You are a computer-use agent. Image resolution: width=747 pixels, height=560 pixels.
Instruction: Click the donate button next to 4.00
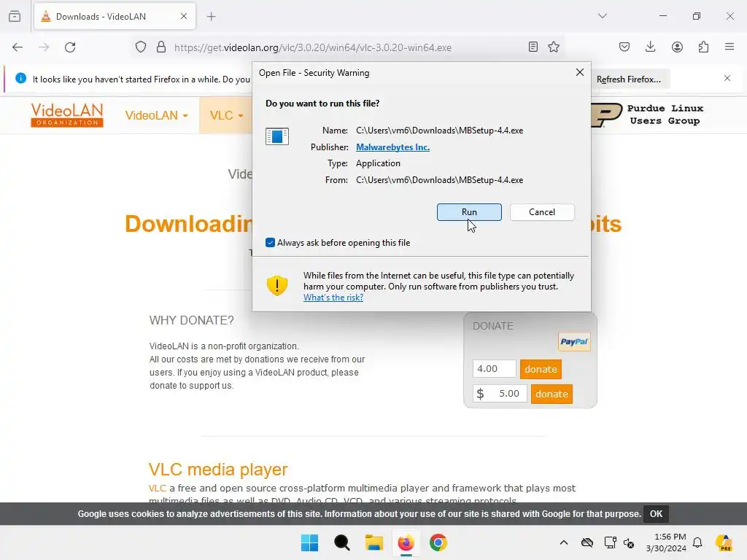pyautogui.click(x=541, y=369)
